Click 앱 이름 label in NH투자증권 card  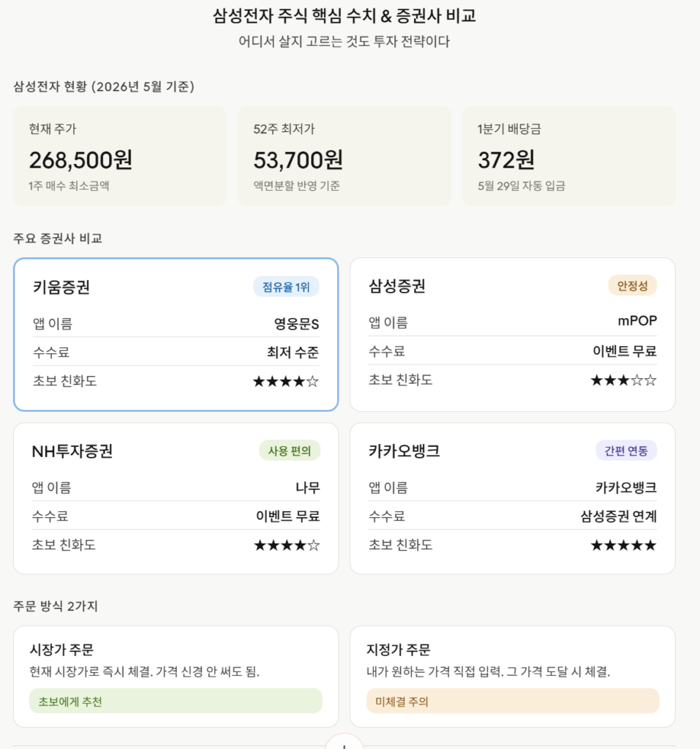click(x=51, y=488)
